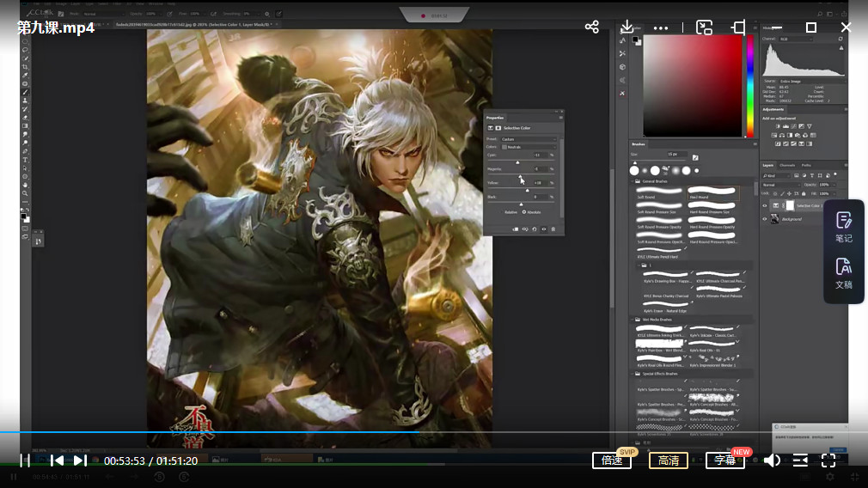Click the Adjustments panel tab
Viewport: 868px width, 488px height.
(x=773, y=109)
